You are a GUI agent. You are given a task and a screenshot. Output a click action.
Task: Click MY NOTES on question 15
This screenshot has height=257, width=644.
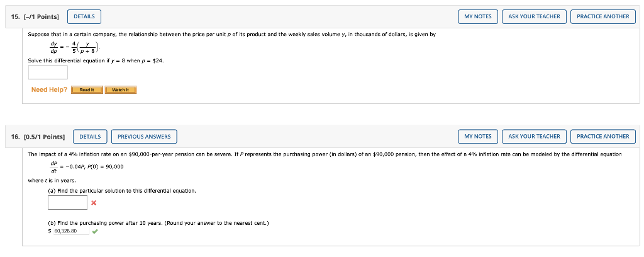tap(478, 16)
